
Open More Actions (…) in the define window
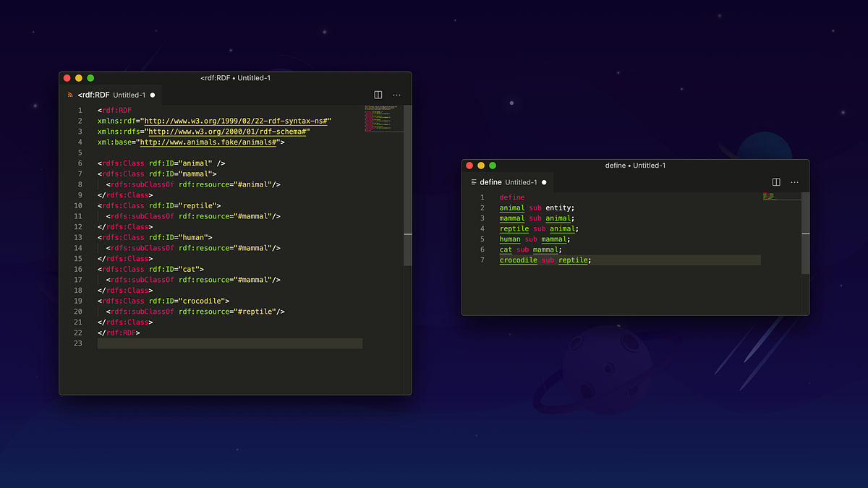tap(794, 182)
